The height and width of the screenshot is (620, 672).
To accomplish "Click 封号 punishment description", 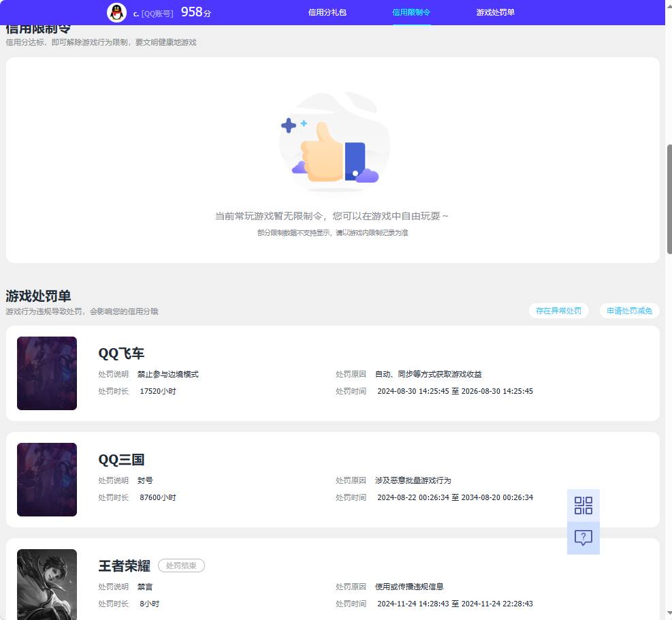I will [x=145, y=480].
